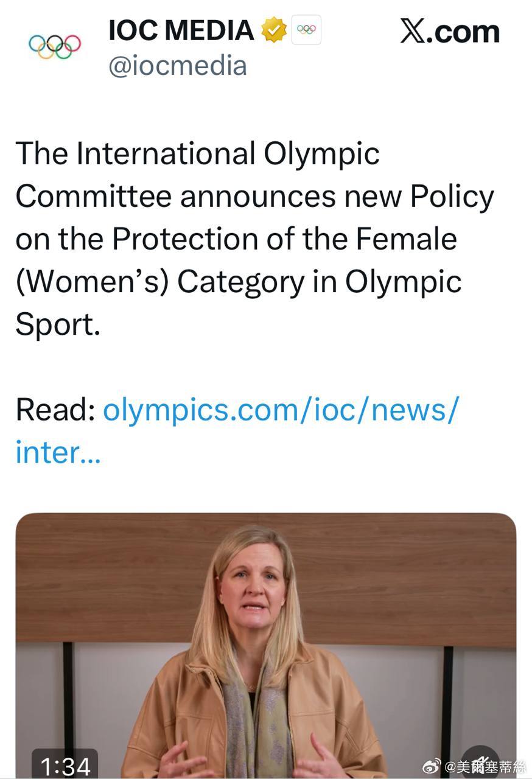Click the truncated "inter…" link text

(58, 452)
